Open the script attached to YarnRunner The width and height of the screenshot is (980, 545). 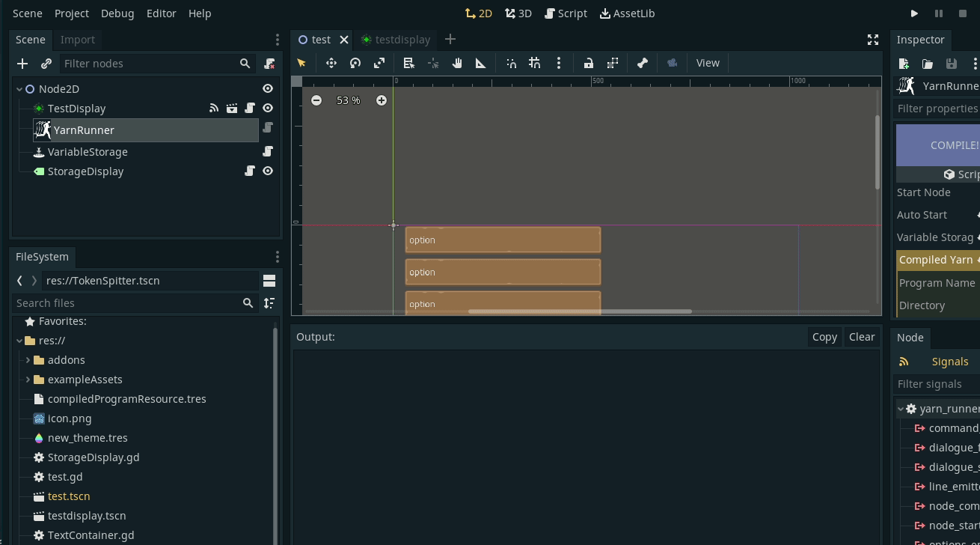[268, 128]
